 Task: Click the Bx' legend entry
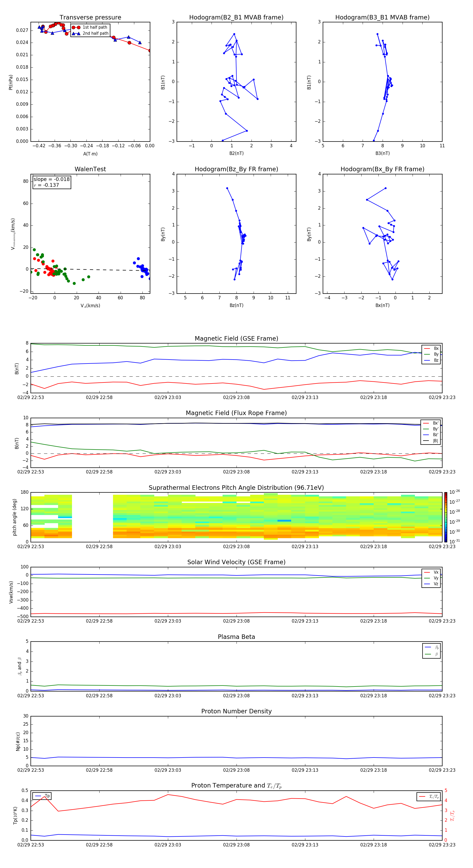coord(431,423)
